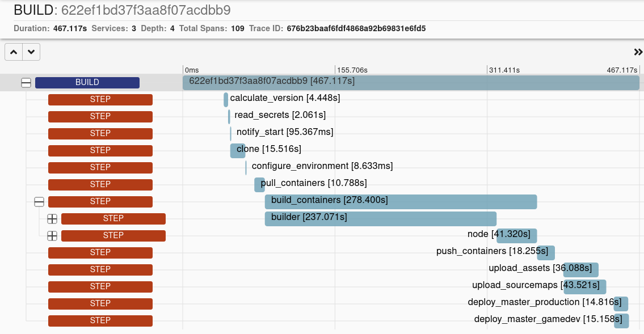Collapse the root BUILD span tree
This screenshot has height=334, width=644.
pos(26,83)
